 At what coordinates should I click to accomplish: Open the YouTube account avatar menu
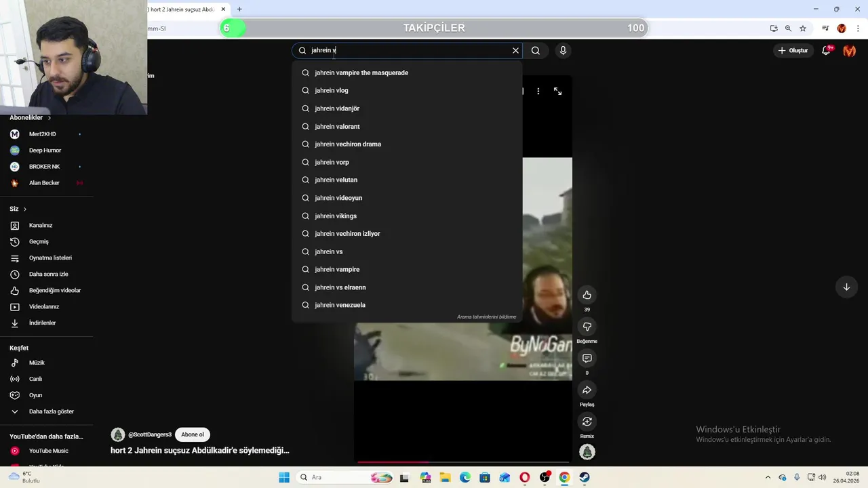(x=849, y=50)
